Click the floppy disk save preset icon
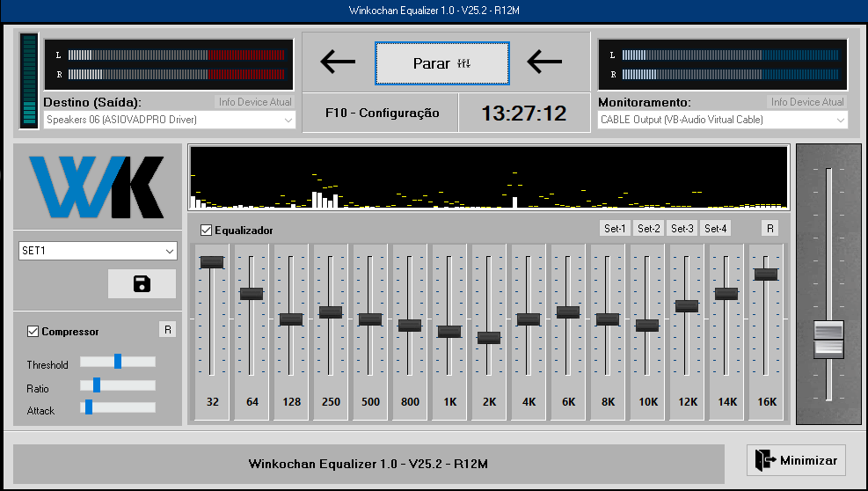Viewport: 868px width, 491px height. click(142, 283)
